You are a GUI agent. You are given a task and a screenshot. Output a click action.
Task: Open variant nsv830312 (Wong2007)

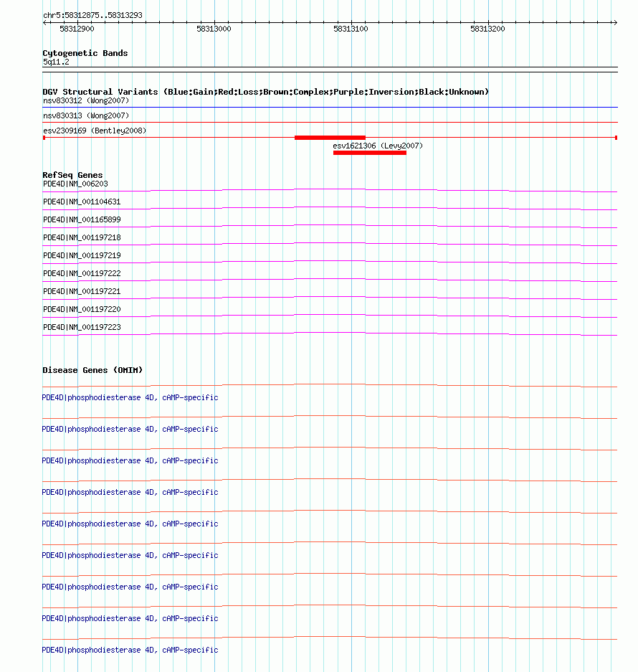tap(86, 100)
